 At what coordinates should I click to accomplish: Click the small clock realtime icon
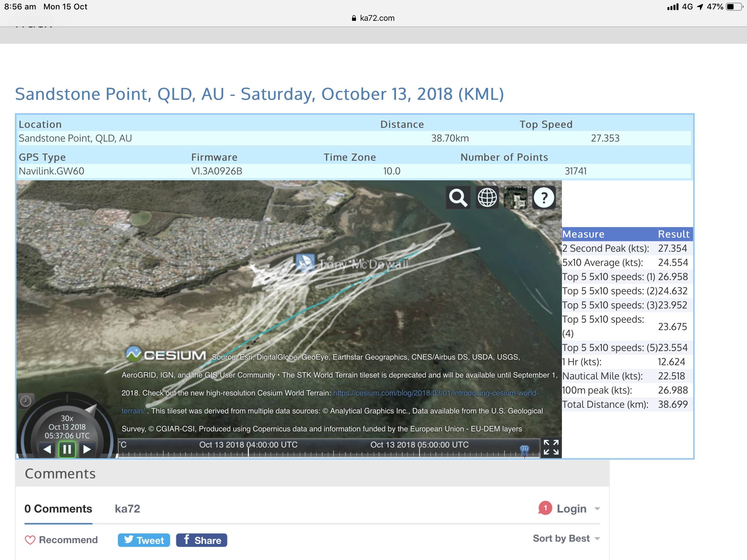[x=26, y=401]
